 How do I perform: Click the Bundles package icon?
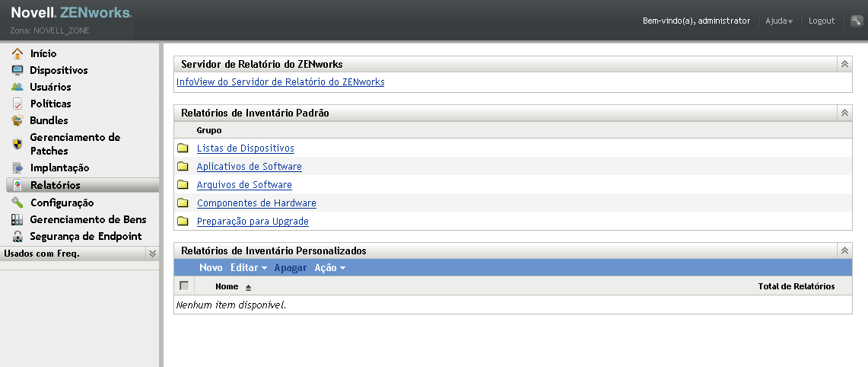coord(17,120)
